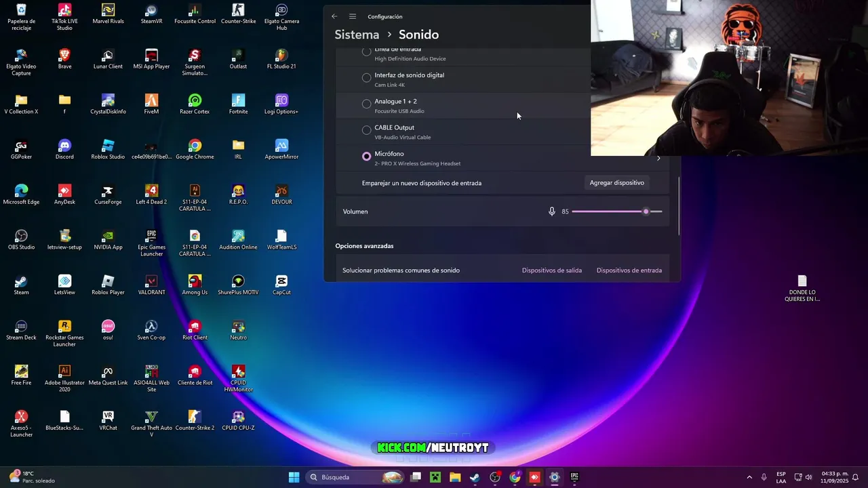The height and width of the screenshot is (488, 868).
Task: Open Steam from the taskbar
Action: (475, 477)
